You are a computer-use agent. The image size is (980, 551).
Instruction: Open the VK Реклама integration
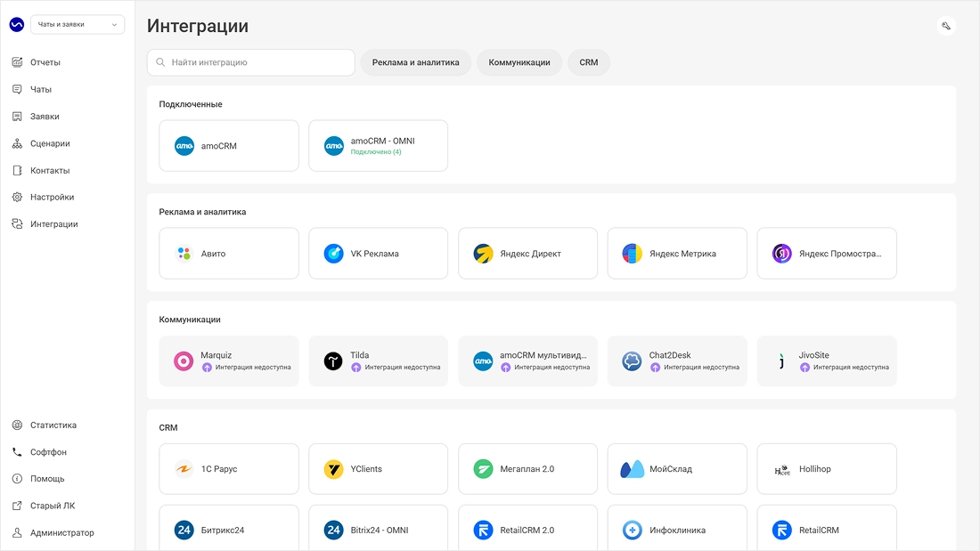[378, 253]
